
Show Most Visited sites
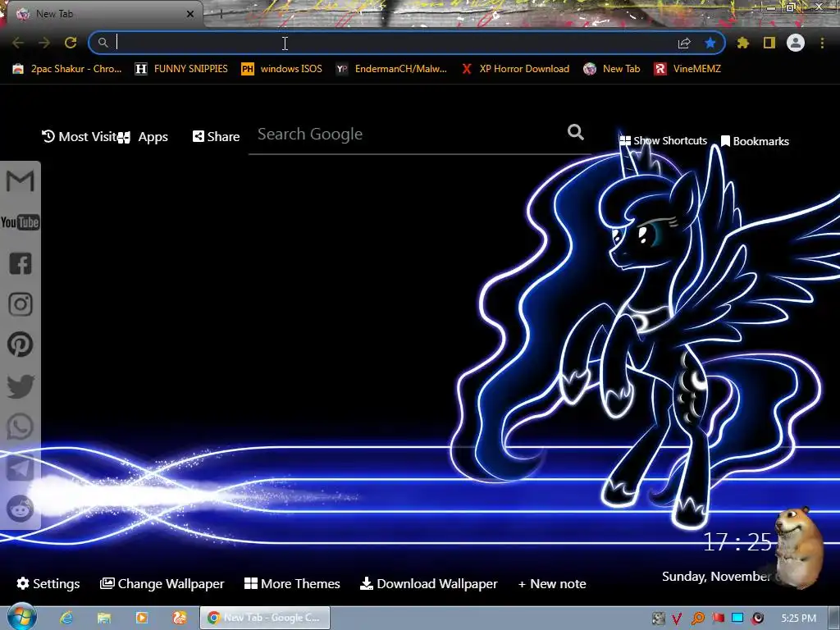[x=80, y=137]
